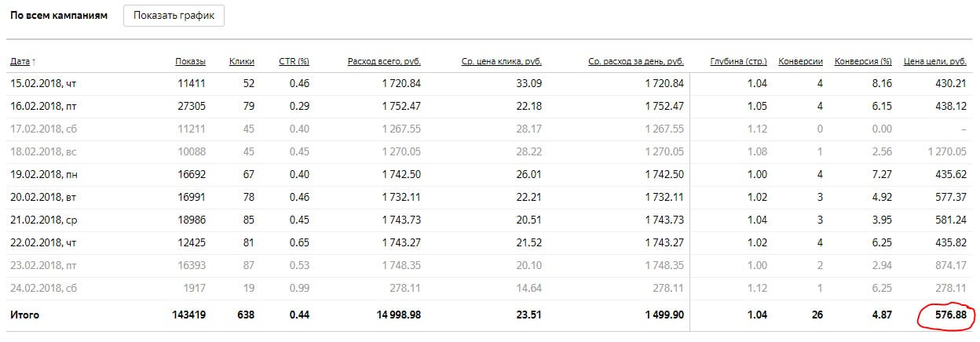The image size is (980, 342).
Task: Sort by Ср. расход за день header
Action: pos(635,61)
